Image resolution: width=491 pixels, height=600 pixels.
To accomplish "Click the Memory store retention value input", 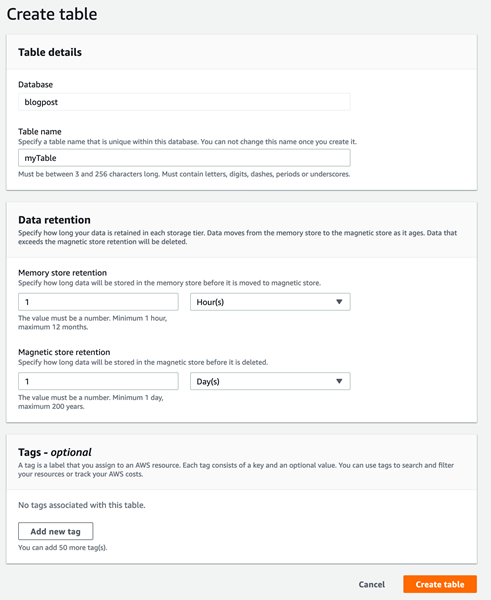I will [x=98, y=302].
